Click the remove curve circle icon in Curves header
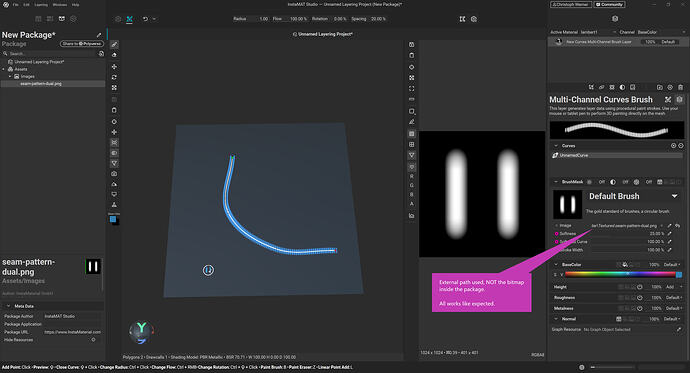Screen dimensions: 690x373 (x=681, y=146)
